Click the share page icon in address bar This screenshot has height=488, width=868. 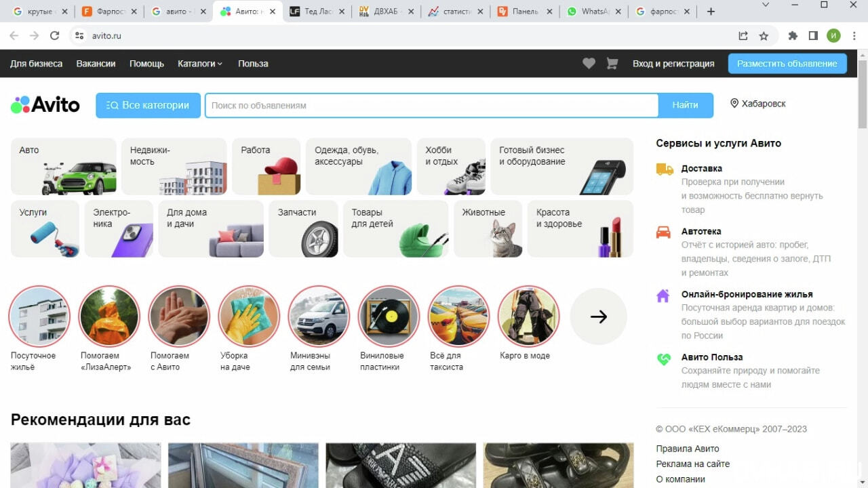(743, 36)
